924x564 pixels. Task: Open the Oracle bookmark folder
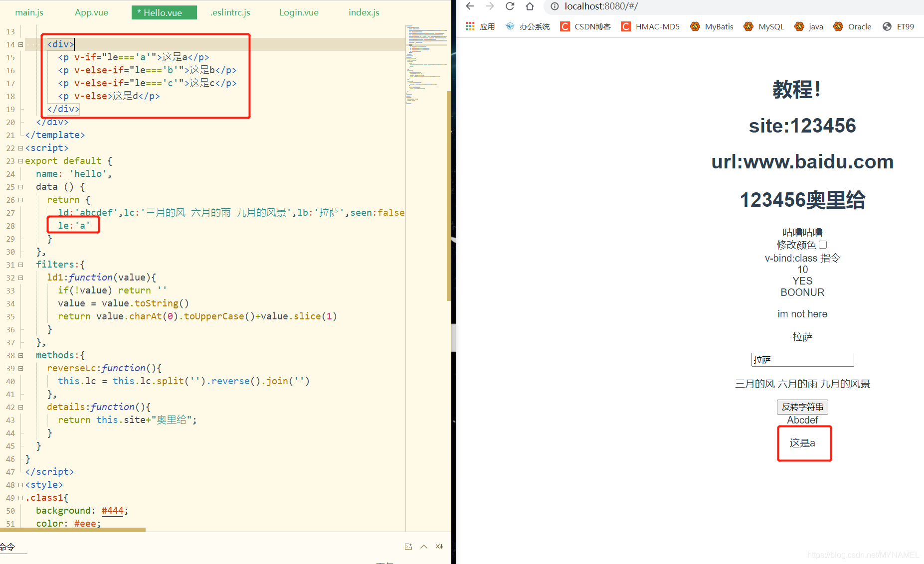(x=852, y=26)
